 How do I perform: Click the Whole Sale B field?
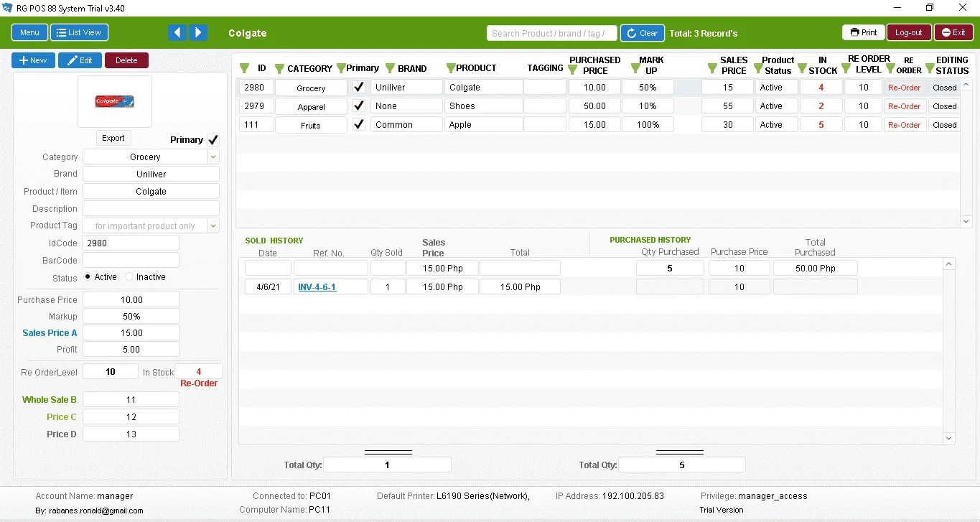[131, 399]
